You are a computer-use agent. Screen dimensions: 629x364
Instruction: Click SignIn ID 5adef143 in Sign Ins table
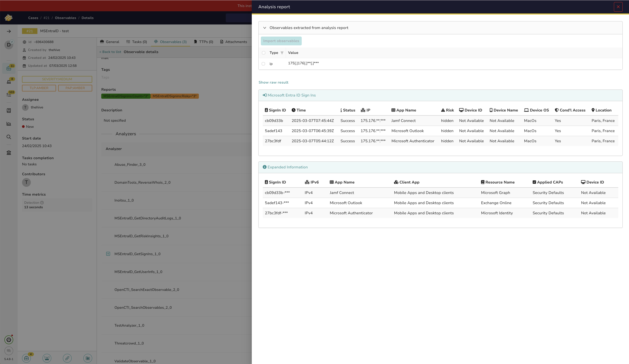(x=274, y=131)
